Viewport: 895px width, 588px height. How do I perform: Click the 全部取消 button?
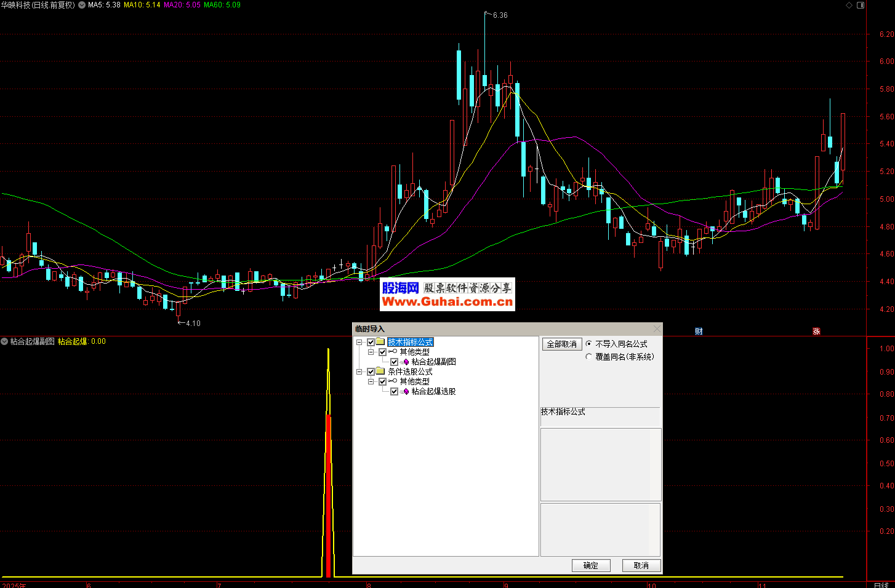click(561, 344)
